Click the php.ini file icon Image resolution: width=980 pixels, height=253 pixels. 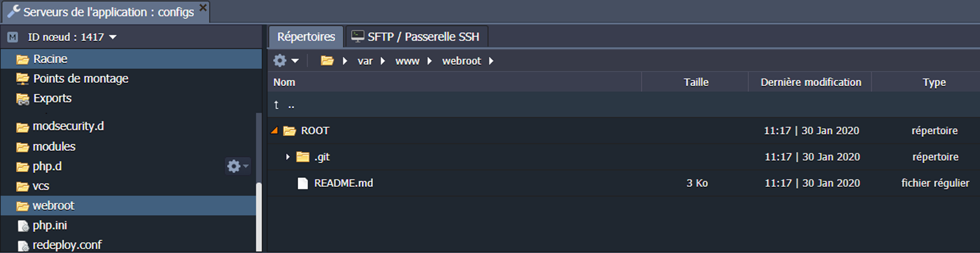point(23,226)
